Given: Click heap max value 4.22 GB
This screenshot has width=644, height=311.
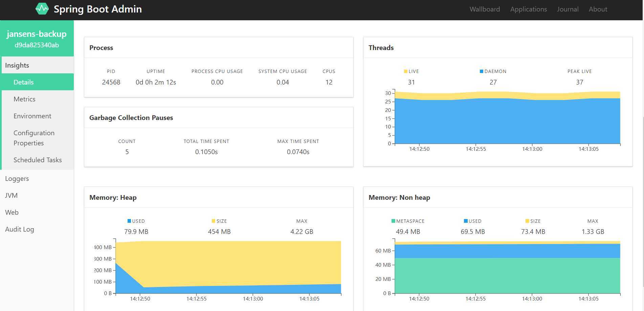Looking at the screenshot, I should [302, 232].
